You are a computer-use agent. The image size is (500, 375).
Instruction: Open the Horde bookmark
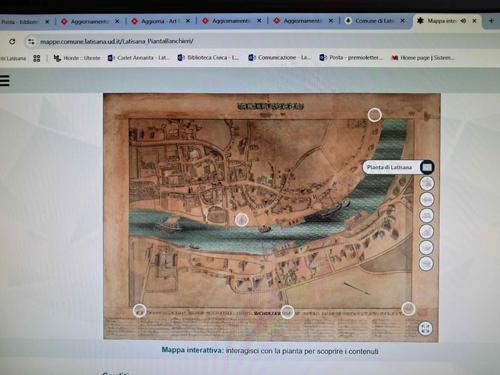point(77,58)
